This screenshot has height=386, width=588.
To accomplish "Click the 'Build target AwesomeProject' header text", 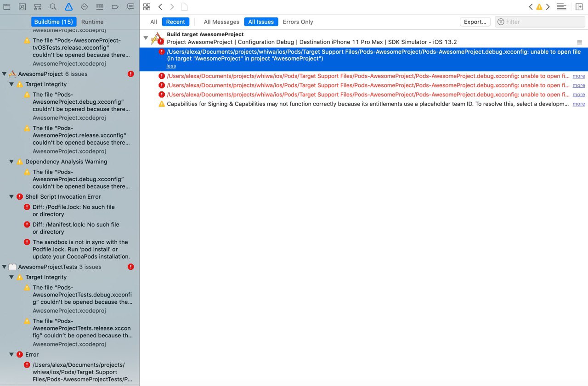I will (x=205, y=34).
